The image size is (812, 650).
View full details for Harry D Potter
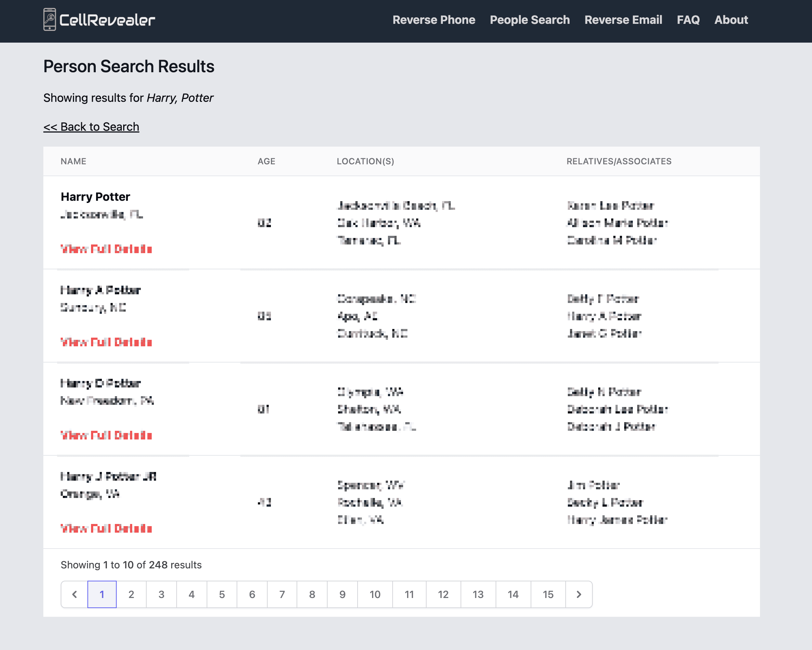tap(106, 435)
